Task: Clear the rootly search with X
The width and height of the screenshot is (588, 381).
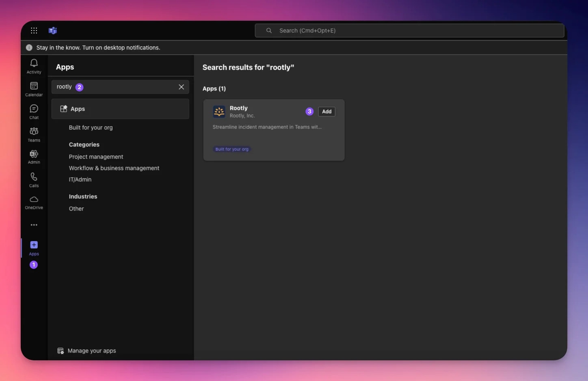Action: (x=182, y=87)
